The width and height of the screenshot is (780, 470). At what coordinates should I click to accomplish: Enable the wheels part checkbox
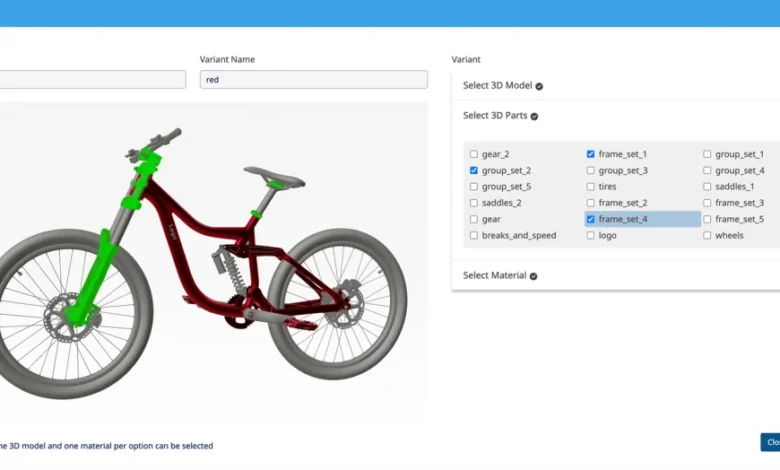(707, 235)
